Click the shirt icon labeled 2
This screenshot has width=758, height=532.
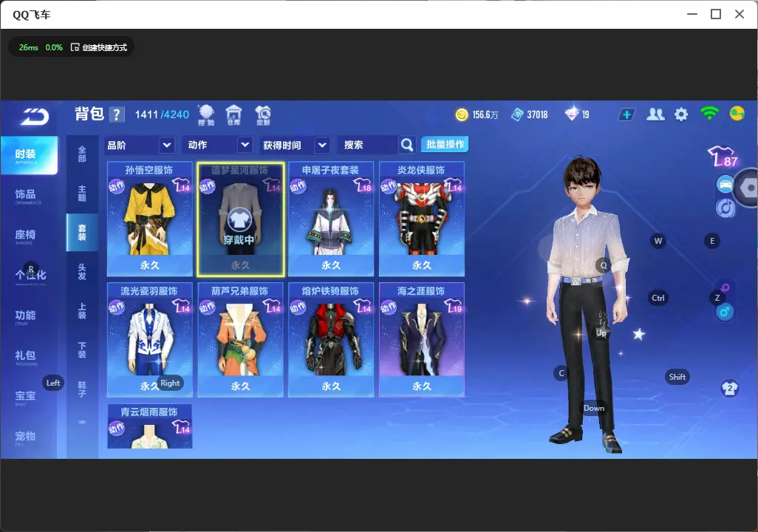tap(730, 389)
